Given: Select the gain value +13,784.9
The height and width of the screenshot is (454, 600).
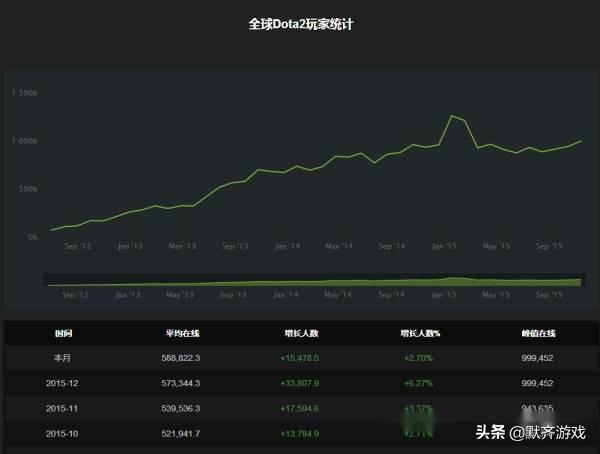Looking at the screenshot, I should coord(300,434).
